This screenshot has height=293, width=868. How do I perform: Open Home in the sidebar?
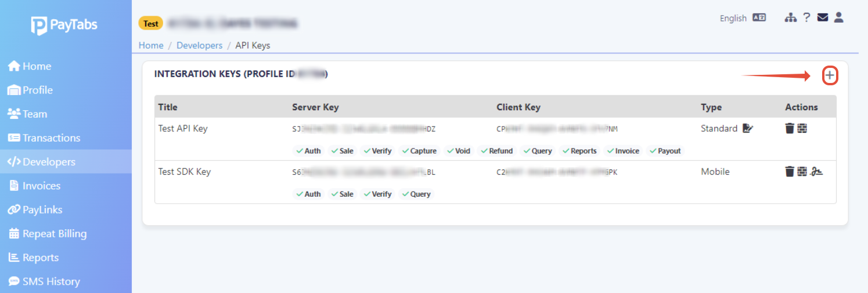click(66, 66)
